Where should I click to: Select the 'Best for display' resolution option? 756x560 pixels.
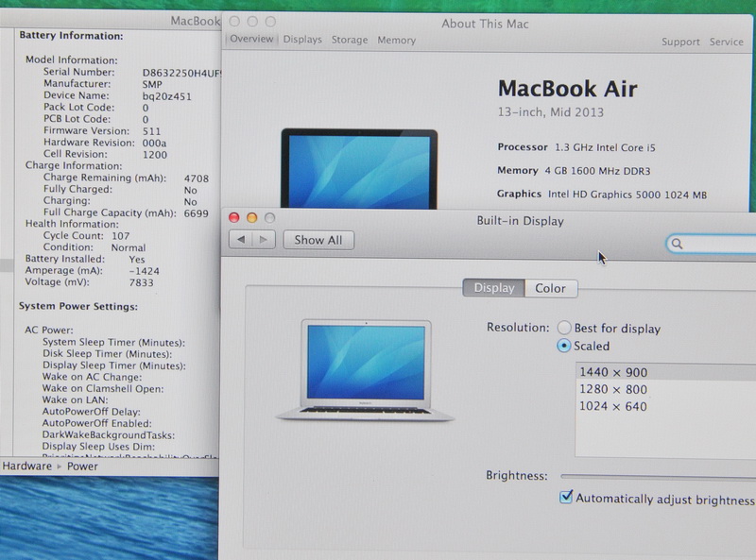pyautogui.click(x=563, y=328)
